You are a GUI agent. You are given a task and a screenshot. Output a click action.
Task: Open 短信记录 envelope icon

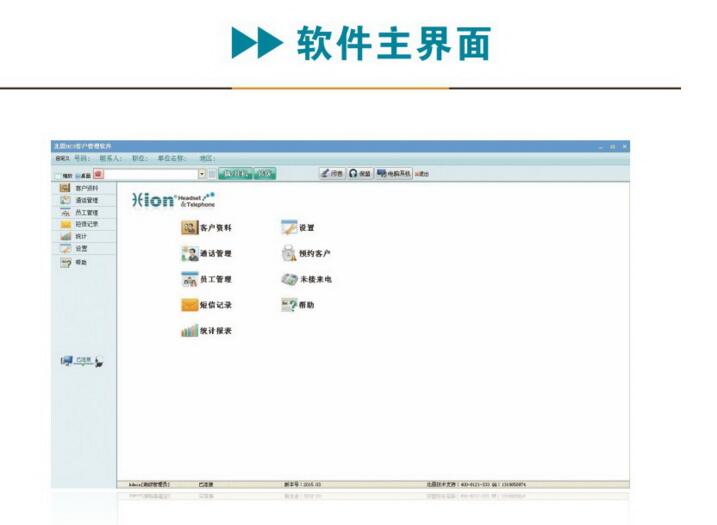point(189,305)
